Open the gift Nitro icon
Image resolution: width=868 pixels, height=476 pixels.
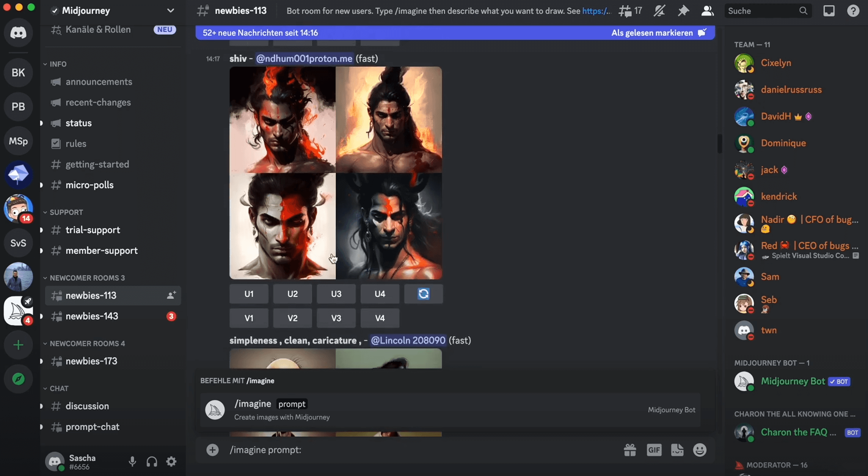630,450
